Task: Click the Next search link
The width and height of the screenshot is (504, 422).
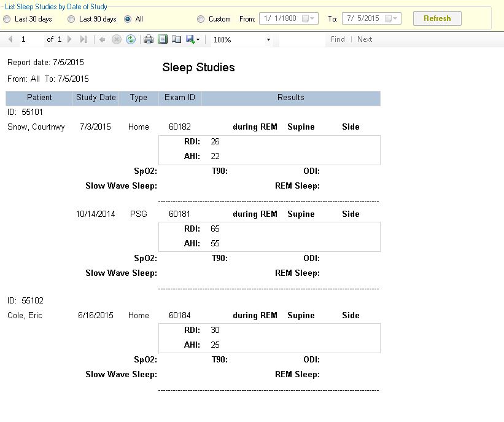Action: [x=365, y=39]
